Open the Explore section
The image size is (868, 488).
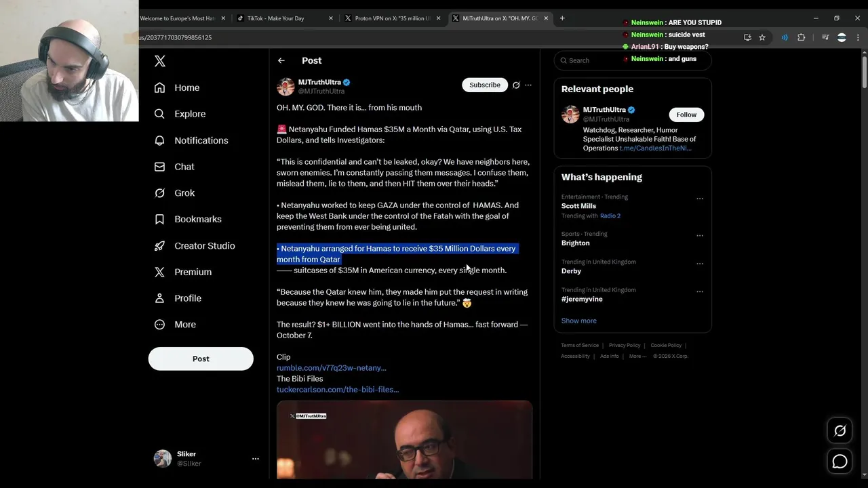179,114
